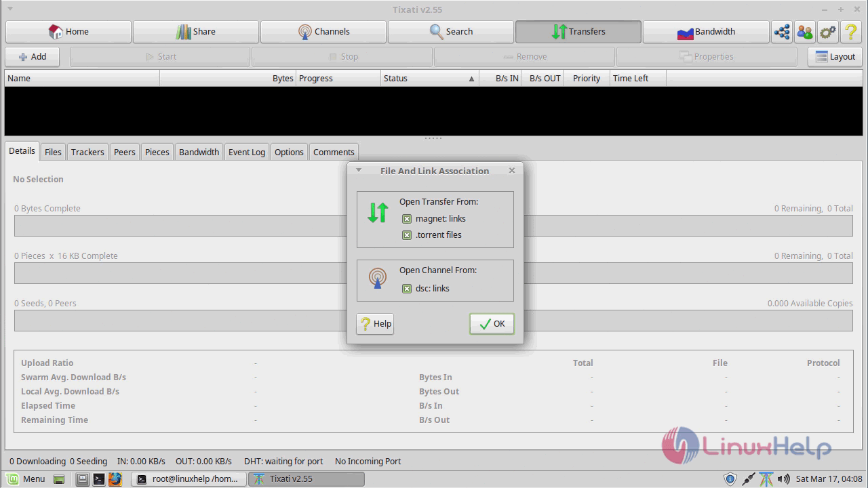This screenshot has width=868, height=488.
Task: Open the Options tab
Action: (289, 152)
